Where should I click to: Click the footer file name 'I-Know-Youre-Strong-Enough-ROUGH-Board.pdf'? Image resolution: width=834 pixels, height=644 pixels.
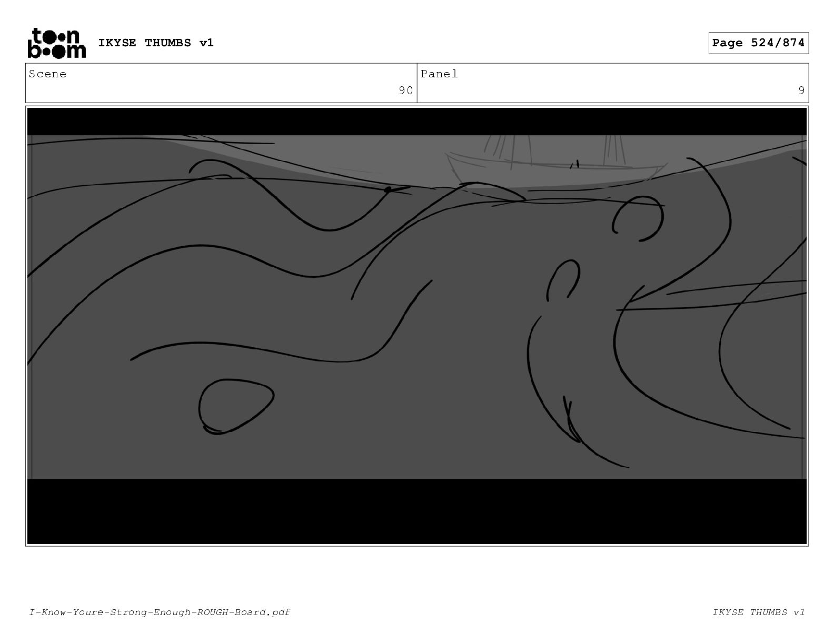(160, 612)
